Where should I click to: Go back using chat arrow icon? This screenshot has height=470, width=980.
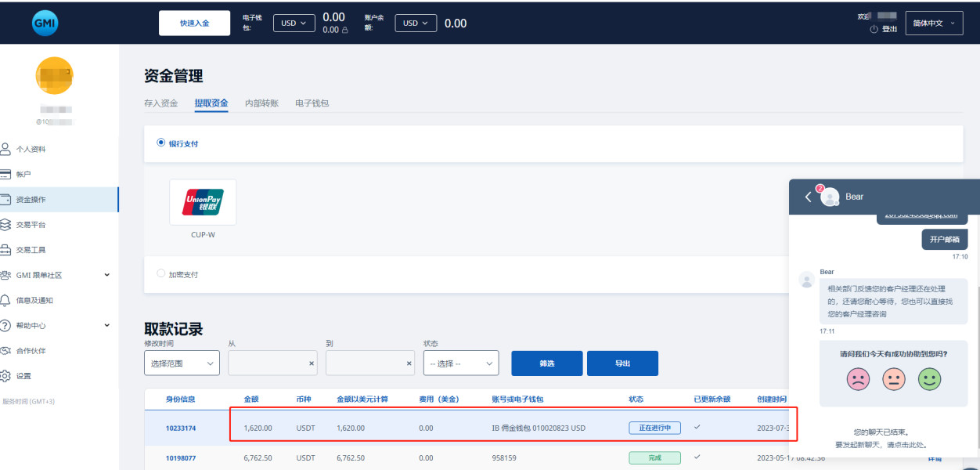point(808,197)
